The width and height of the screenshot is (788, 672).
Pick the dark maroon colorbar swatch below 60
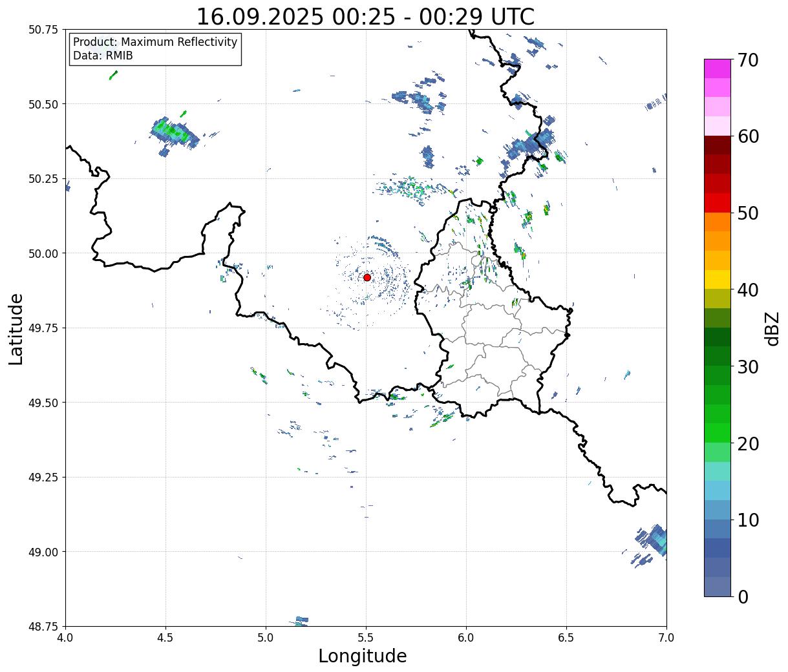[718, 145]
